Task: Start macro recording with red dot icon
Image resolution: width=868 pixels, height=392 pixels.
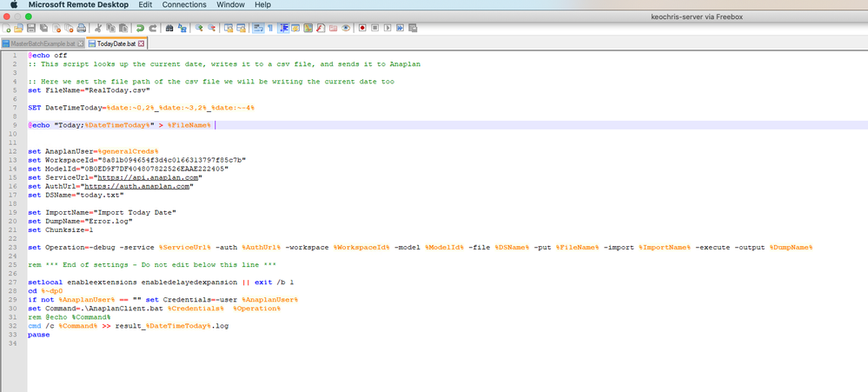Action: click(362, 28)
